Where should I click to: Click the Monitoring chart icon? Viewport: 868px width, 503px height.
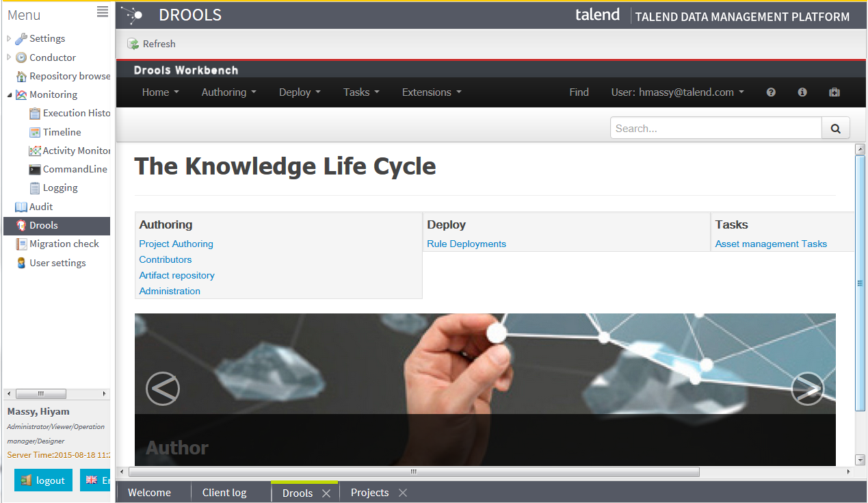[x=21, y=94]
